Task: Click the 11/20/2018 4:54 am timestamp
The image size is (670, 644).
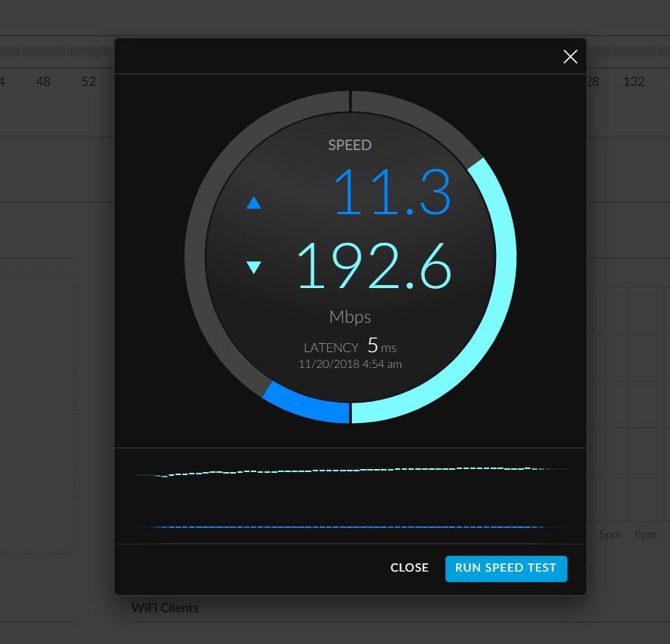Action: (x=350, y=364)
